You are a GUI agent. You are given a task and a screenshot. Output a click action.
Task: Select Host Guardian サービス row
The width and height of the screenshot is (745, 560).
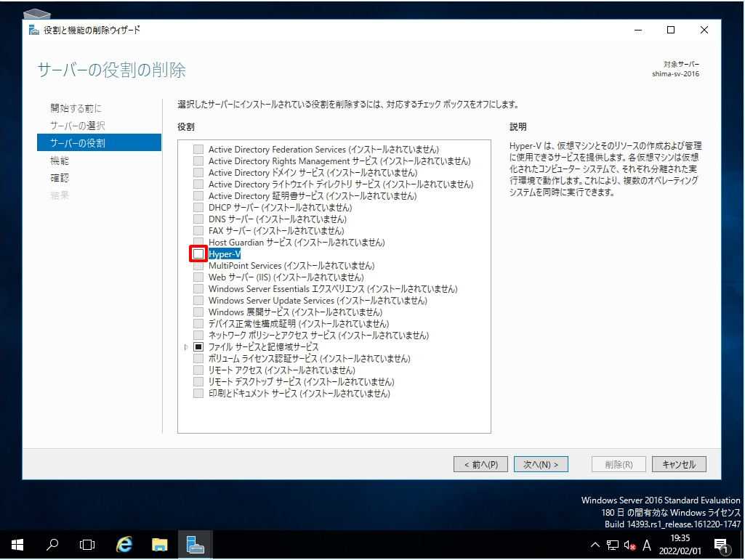pos(297,243)
